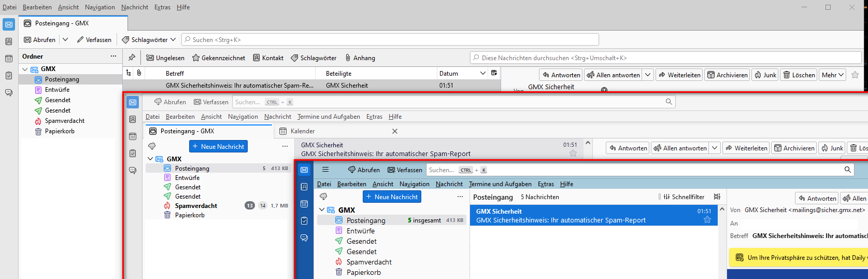The image size is (868, 279).
Task: Click the star icon right of Mehr
Action: (x=855, y=75)
